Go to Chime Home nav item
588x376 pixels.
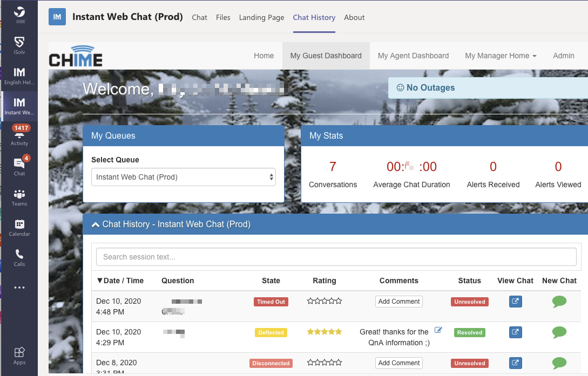click(263, 56)
